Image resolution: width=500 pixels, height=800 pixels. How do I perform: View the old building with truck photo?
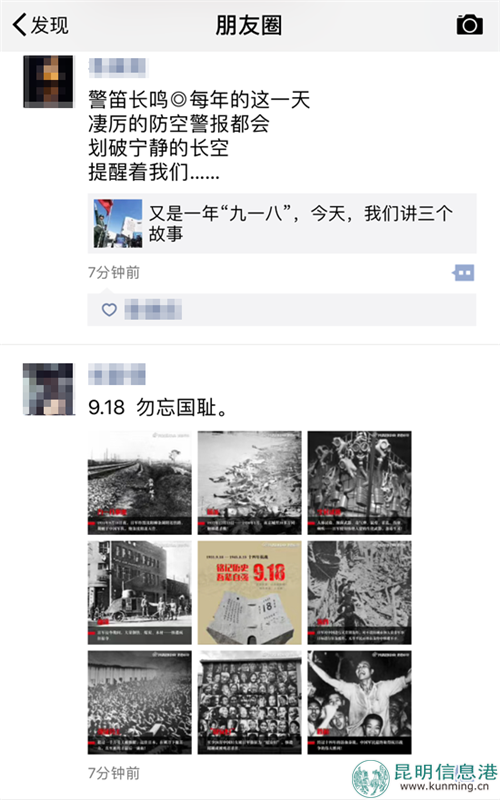pyautogui.click(x=139, y=592)
